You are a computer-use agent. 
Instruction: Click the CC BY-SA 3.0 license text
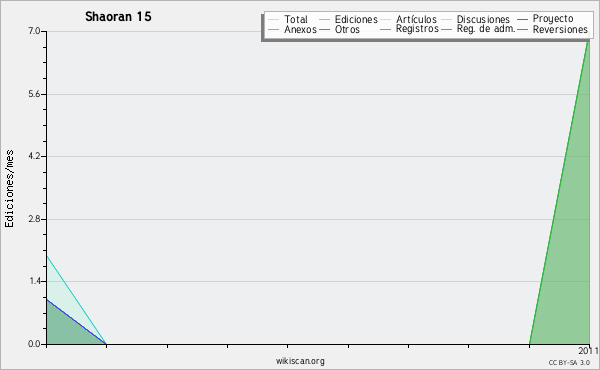click(x=569, y=362)
